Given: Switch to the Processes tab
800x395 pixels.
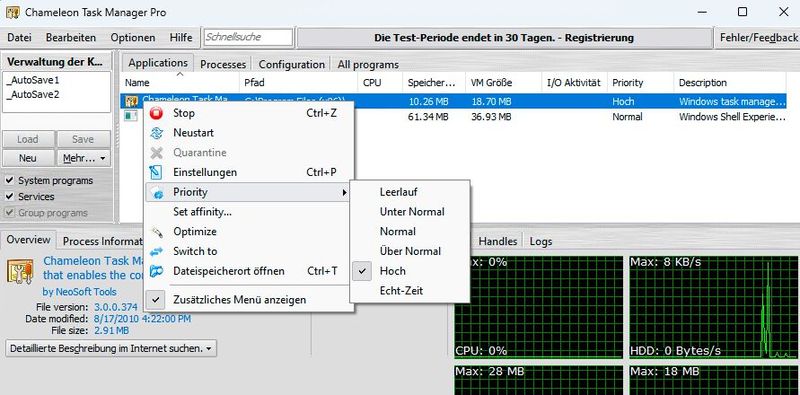Looking at the screenshot, I should point(223,64).
